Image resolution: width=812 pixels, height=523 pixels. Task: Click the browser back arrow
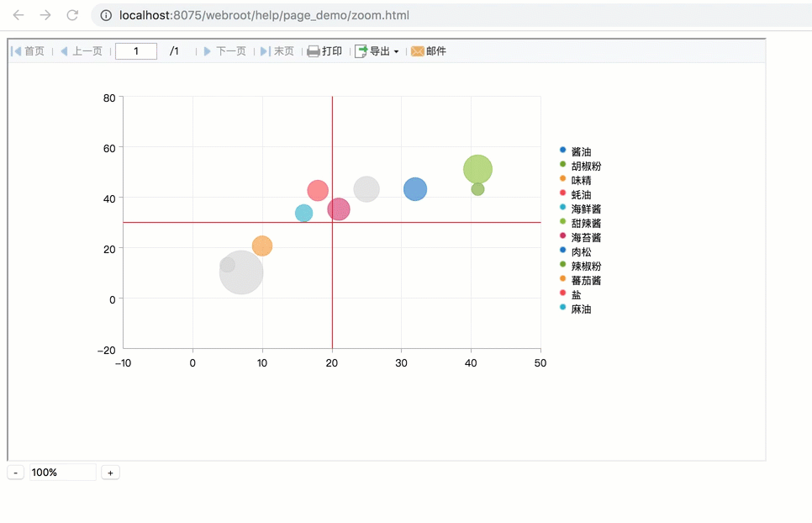tap(18, 15)
